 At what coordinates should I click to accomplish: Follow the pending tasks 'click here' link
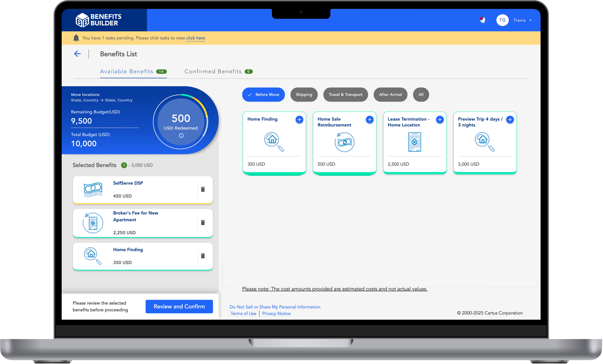coord(195,38)
